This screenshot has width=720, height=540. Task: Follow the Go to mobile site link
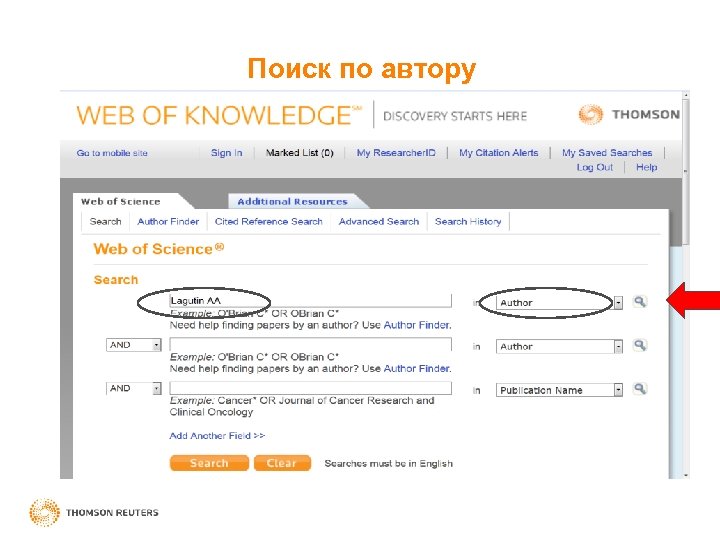[112, 153]
